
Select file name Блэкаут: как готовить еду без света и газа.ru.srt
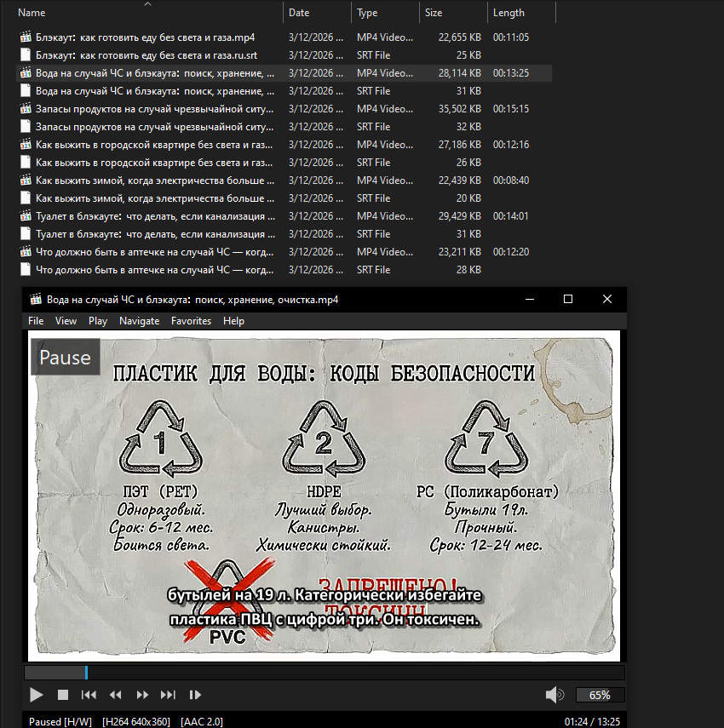click(147, 55)
